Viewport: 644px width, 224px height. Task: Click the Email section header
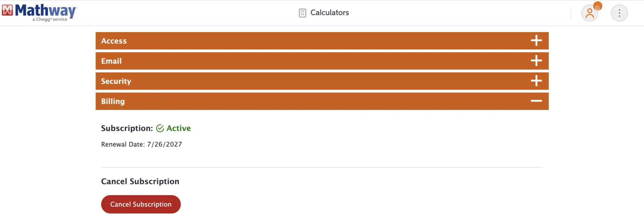pyautogui.click(x=322, y=61)
